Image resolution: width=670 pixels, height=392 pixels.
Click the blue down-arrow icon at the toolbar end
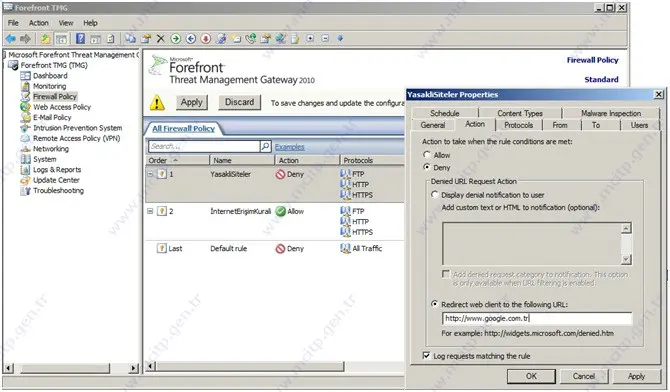tap(340, 38)
